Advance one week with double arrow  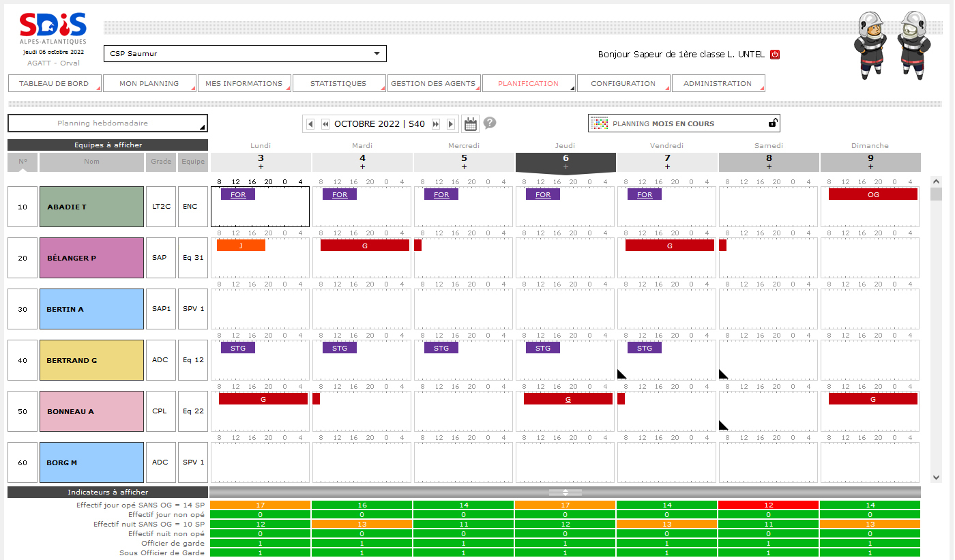coord(436,124)
